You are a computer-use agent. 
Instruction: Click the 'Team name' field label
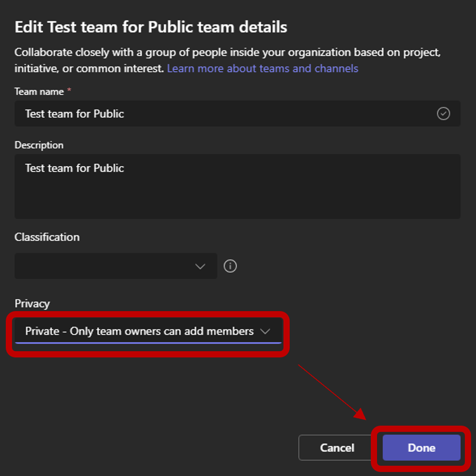pos(39,91)
